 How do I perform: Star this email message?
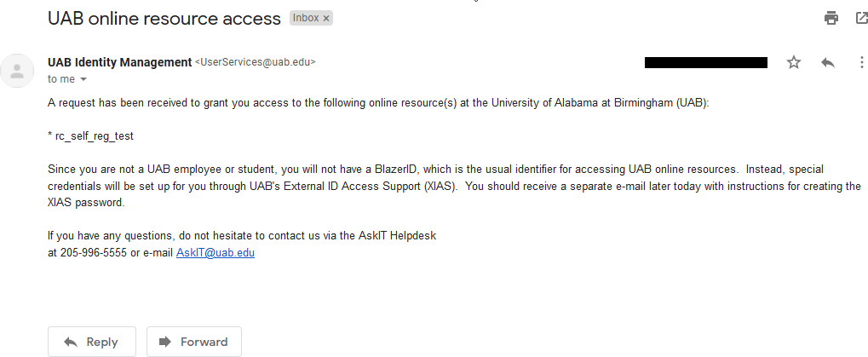(x=794, y=62)
